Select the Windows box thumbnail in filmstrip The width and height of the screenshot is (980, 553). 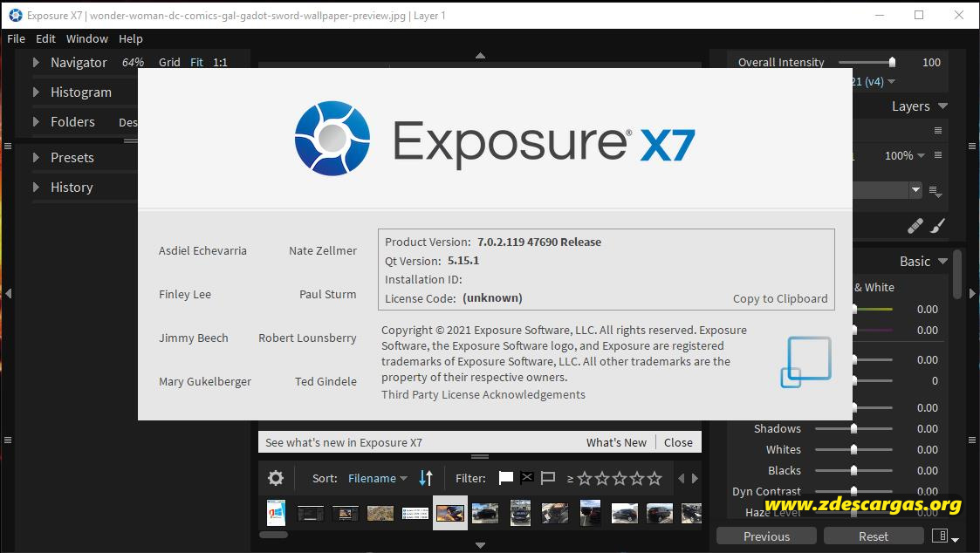click(276, 513)
